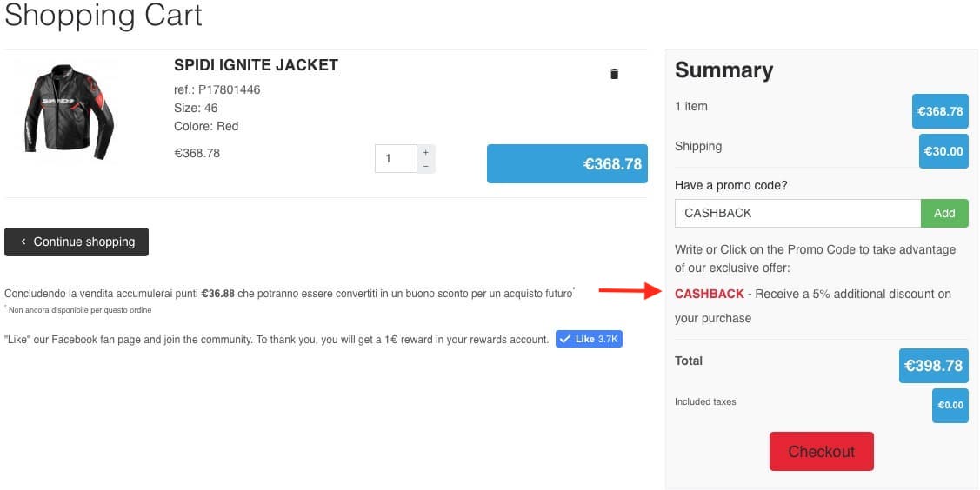Image resolution: width=980 pixels, height=490 pixels.
Task: Increase quantity with the plus stepper
Action: point(426,152)
